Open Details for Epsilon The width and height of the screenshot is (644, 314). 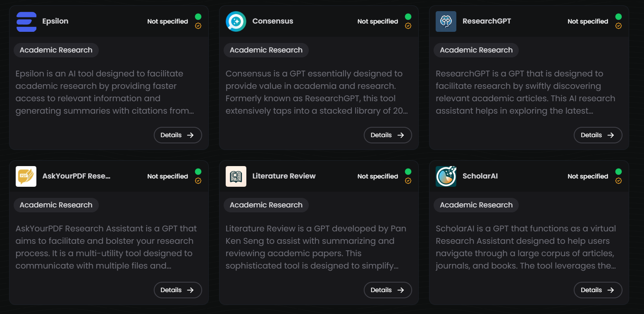point(178,135)
